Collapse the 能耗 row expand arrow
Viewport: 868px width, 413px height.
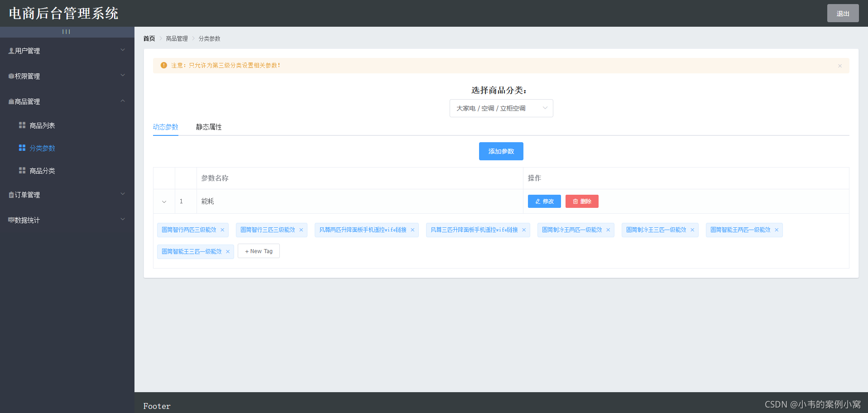[x=164, y=202]
